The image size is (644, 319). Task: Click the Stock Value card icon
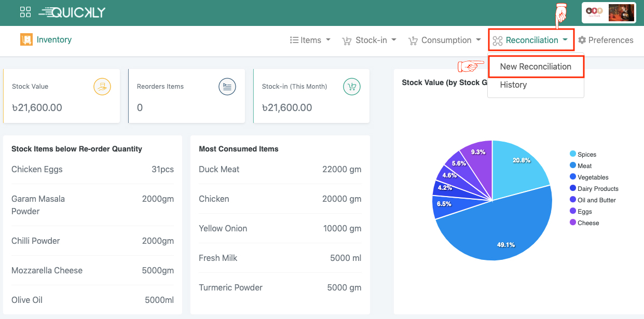[x=102, y=87]
